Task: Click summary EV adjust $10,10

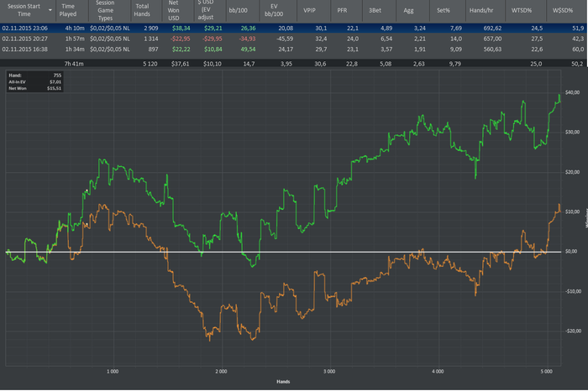Action: (213, 64)
